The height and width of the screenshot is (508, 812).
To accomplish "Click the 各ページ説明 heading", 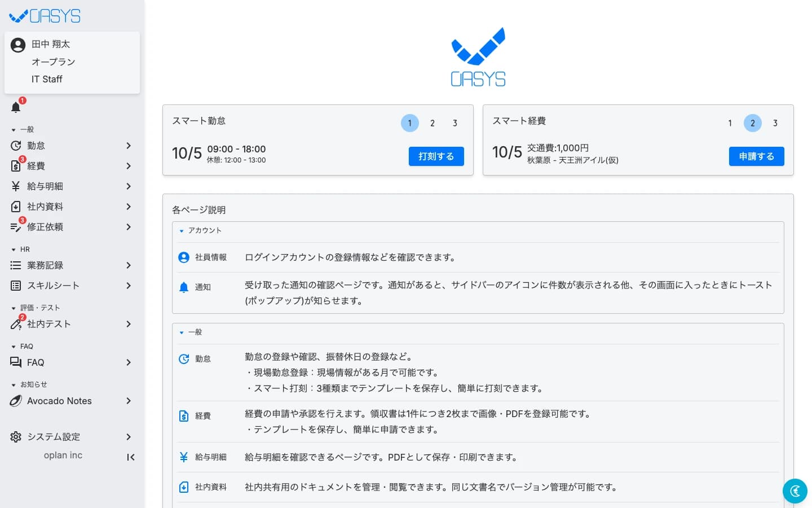I will (199, 210).
